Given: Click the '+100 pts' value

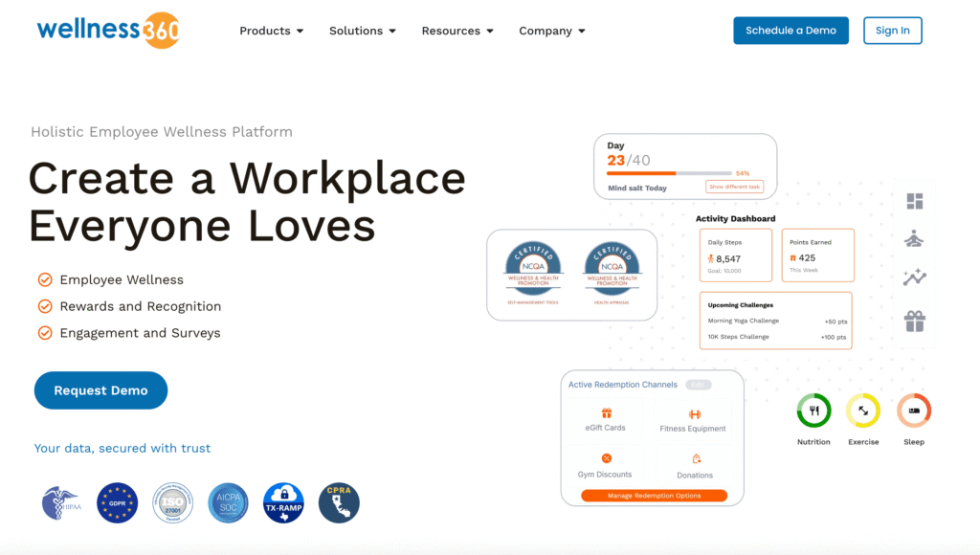Looking at the screenshot, I should pyautogui.click(x=834, y=338).
